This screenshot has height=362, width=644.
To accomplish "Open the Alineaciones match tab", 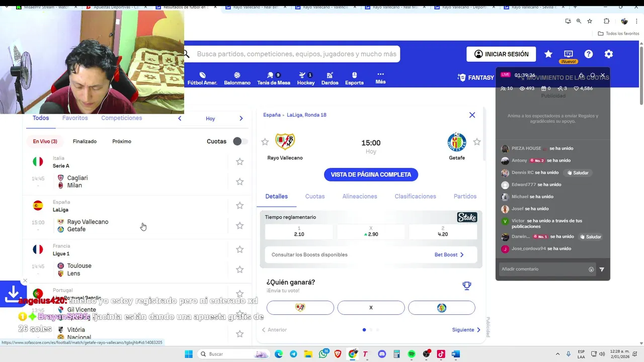I will click(360, 197).
